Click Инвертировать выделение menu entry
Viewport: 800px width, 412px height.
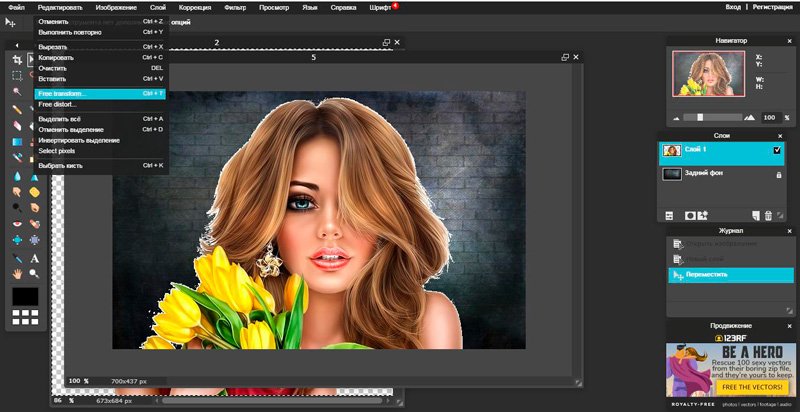[79, 140]
